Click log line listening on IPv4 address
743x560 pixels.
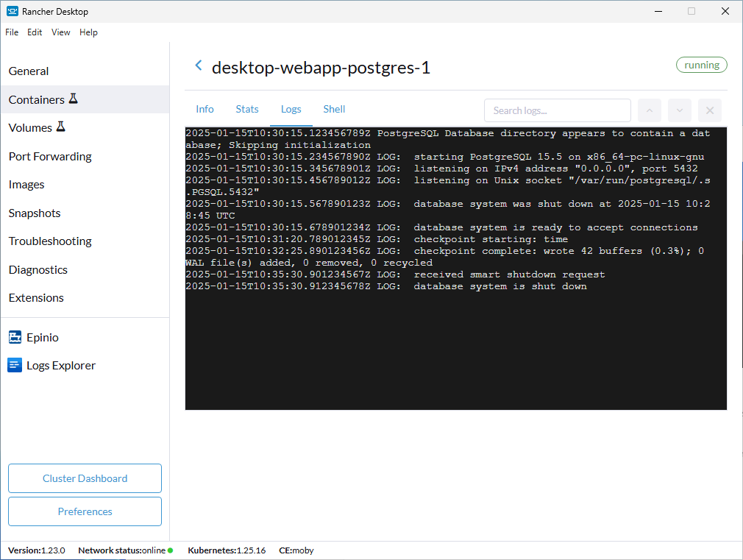pos(441,169)
